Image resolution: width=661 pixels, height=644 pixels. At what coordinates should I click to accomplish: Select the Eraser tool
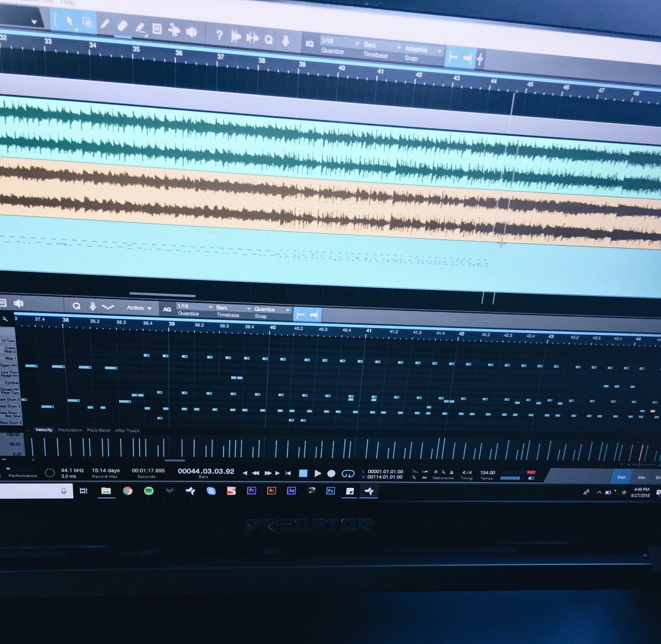click(x=122, y=25)
